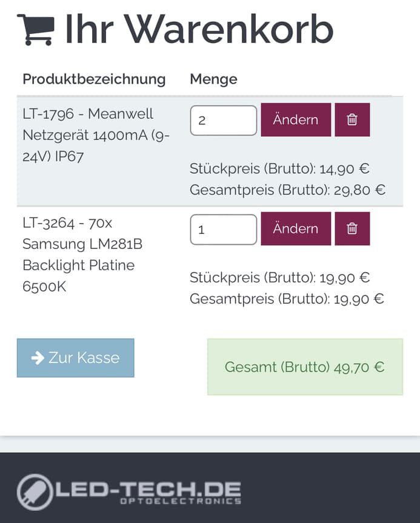The image size is (420, 523).
Task: Focus the quantity field showing 2
Action: 224,121
